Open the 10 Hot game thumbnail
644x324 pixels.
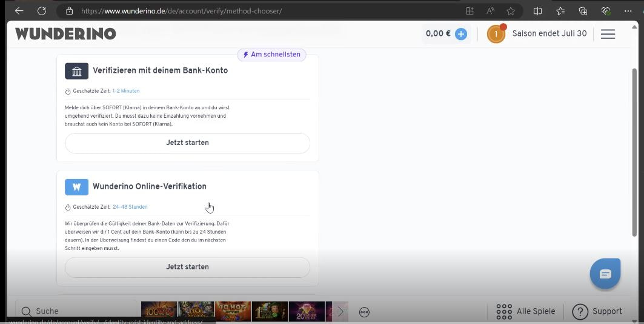coord(233,311)
